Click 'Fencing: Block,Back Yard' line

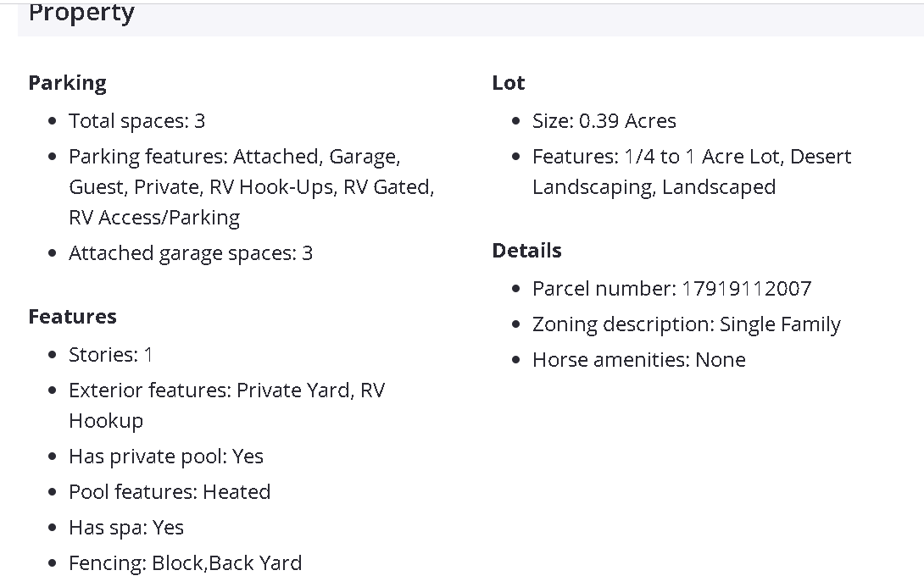(x=185, y=563)
